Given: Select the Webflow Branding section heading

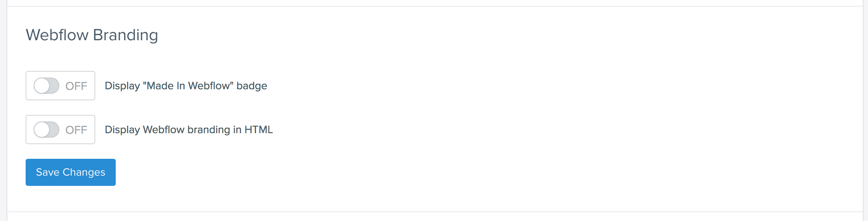Looking at the screenshot, I should (92, 35).
